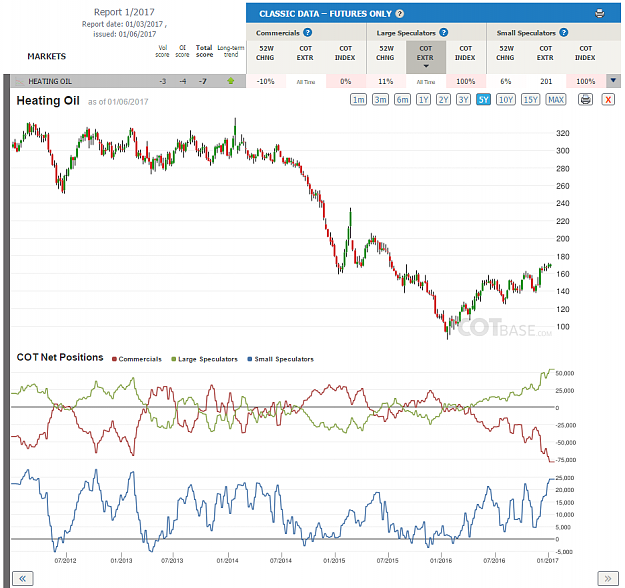Go to previous chart with left double arrow
Screen dimensions: 625x588
pos(22,578)
